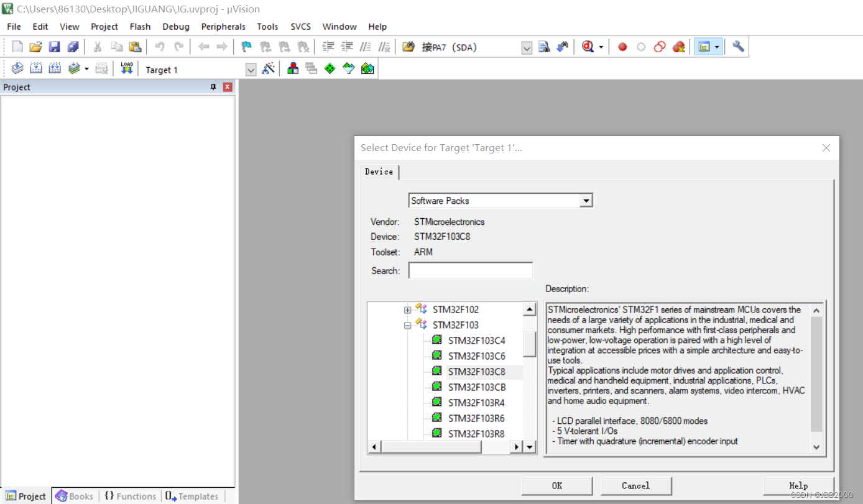Click the Paste clipboard icon
The height and width of the screenshot is (504, 863).
(135, 47)
